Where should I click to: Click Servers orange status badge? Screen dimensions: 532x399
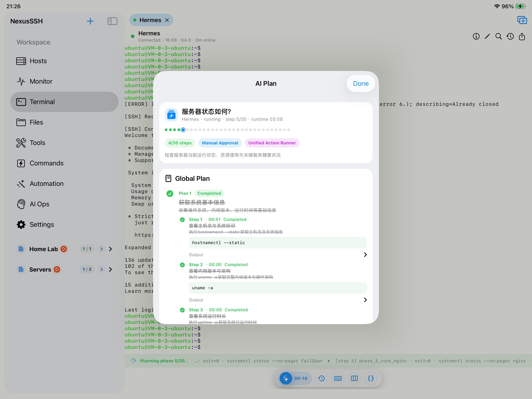[x=57, y=270]
